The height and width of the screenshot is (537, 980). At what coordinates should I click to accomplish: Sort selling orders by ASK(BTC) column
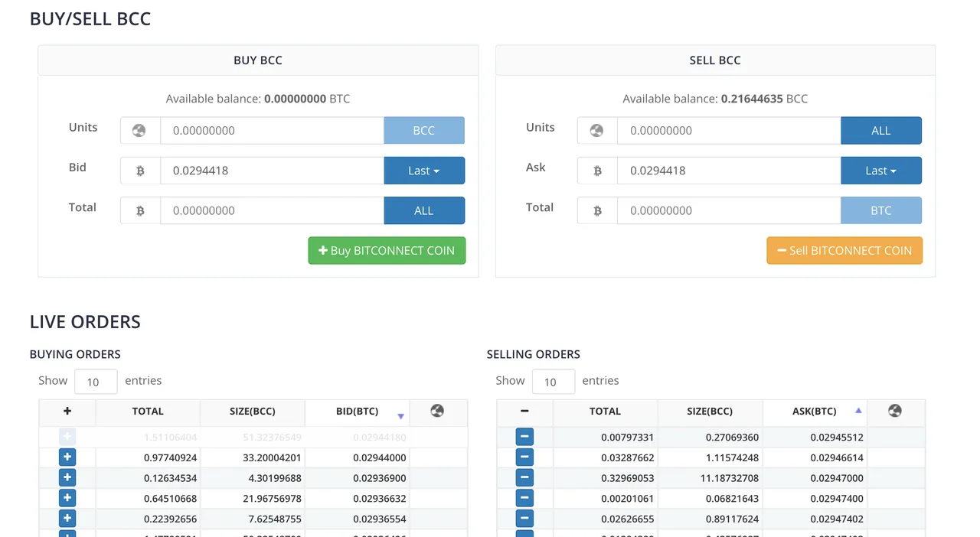pyautogui.click(x=815, y=412)
